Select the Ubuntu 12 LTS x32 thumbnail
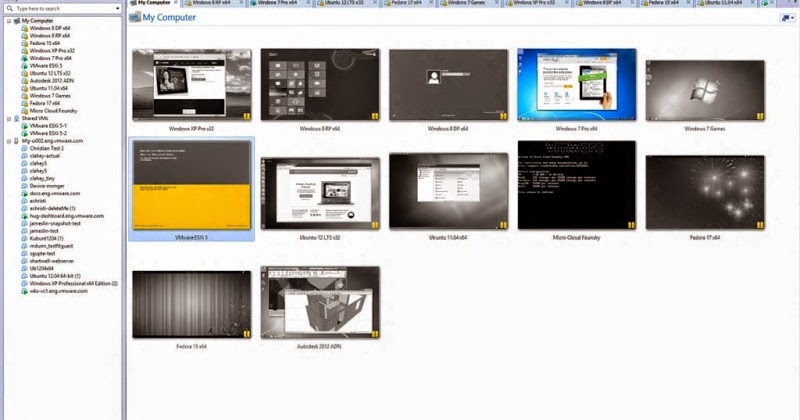 320,193
